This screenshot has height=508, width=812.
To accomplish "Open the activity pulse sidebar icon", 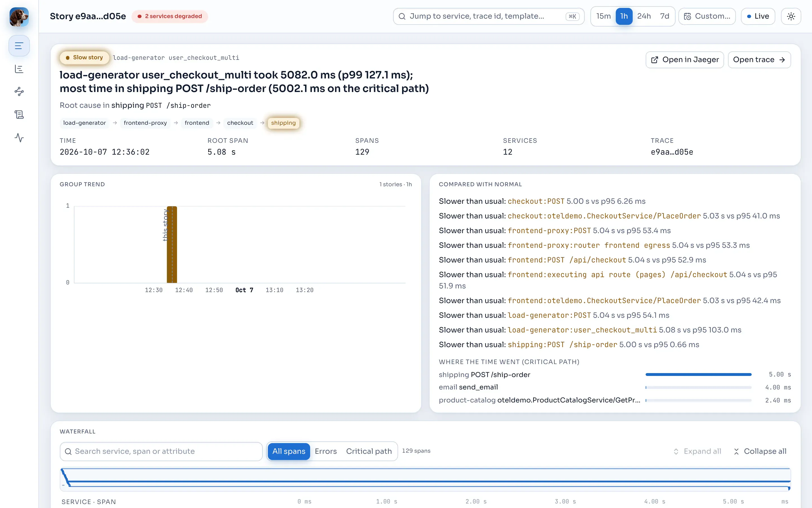I will point(19,138).
